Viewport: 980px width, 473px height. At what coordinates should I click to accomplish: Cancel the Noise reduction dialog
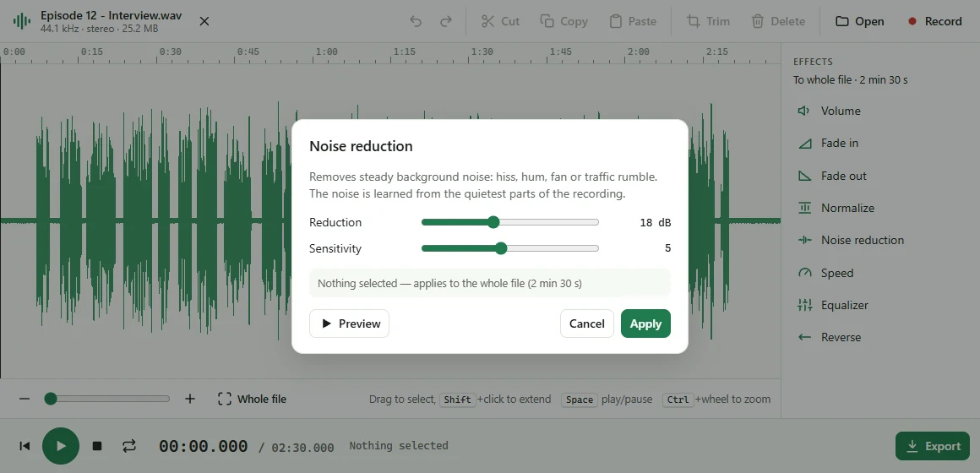click(587, 323)
